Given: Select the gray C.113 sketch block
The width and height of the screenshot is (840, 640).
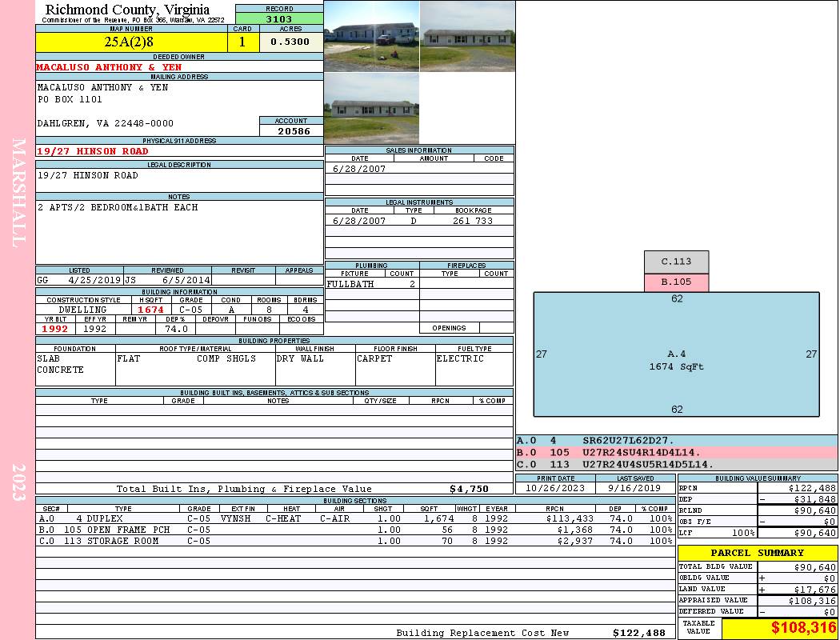Looking at the screenshot, I should click(x=676, y=262).
